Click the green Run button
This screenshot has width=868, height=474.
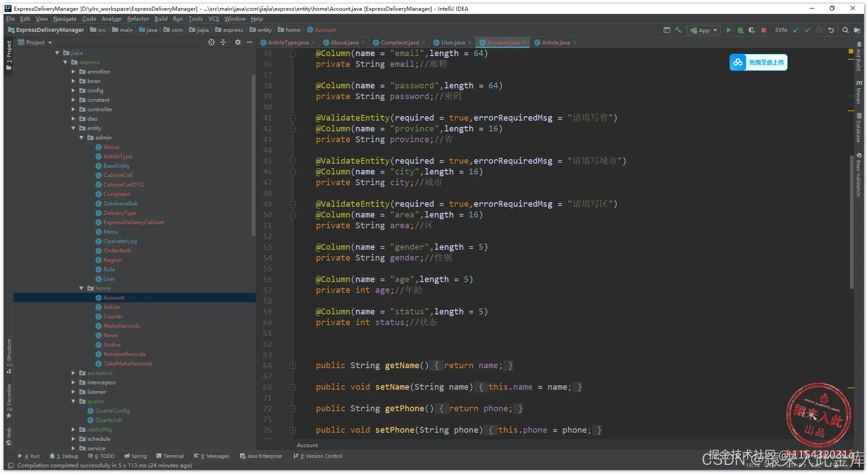click(729, 30)
